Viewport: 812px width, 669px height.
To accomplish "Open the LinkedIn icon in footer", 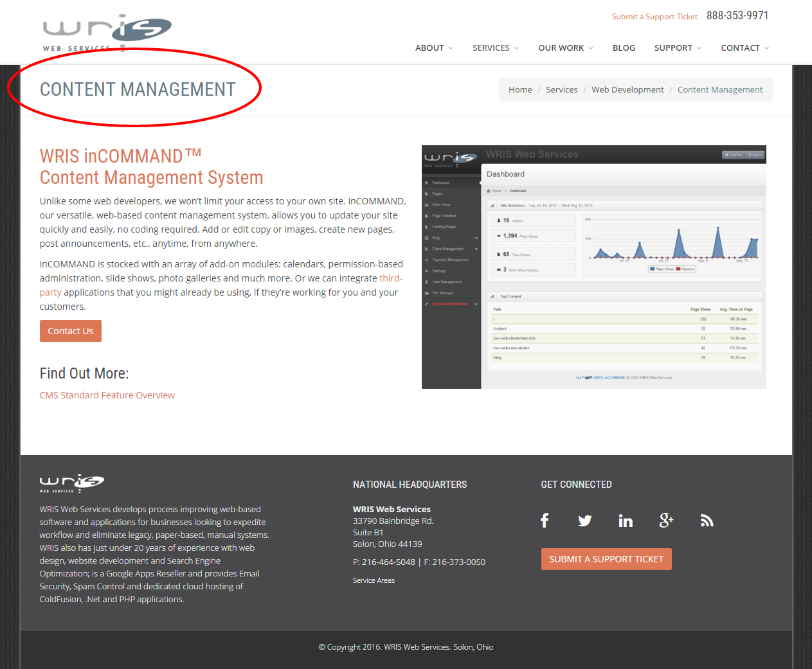I will (626, 521).
